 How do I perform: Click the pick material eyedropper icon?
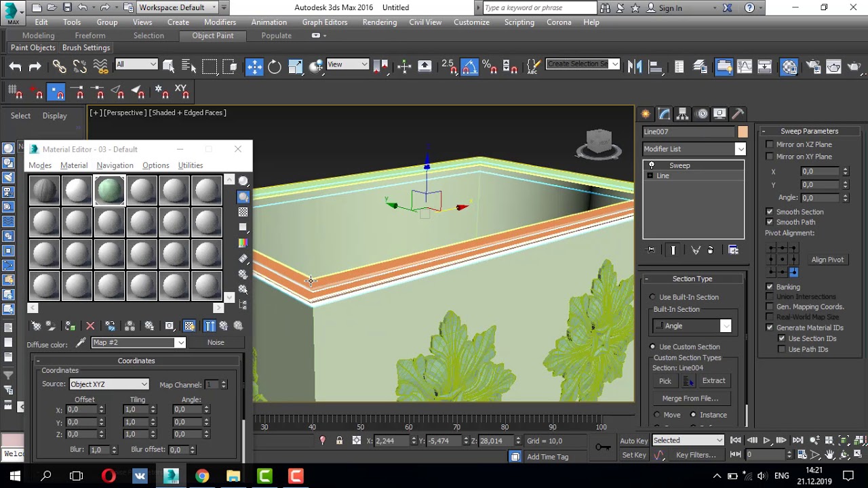[80, 343]
